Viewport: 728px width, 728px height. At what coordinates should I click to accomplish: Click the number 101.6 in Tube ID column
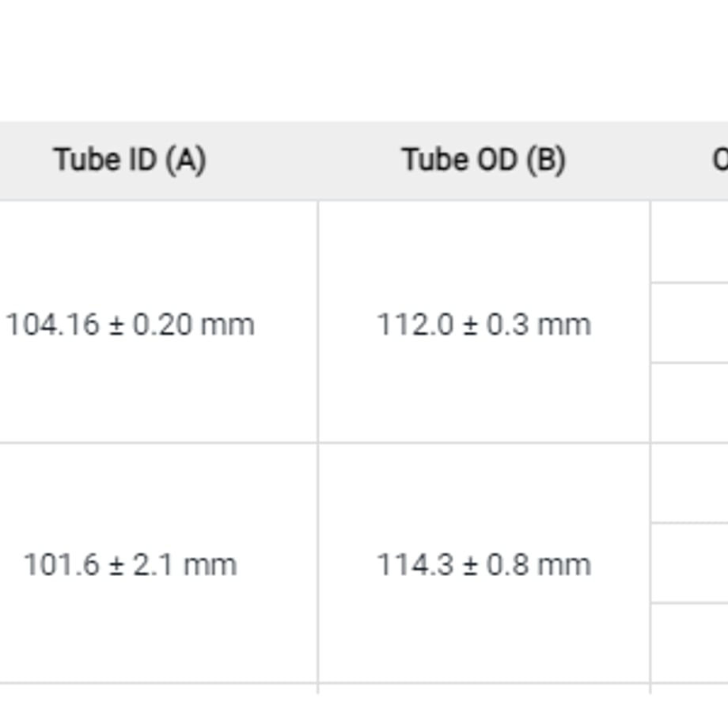[62, 565]
